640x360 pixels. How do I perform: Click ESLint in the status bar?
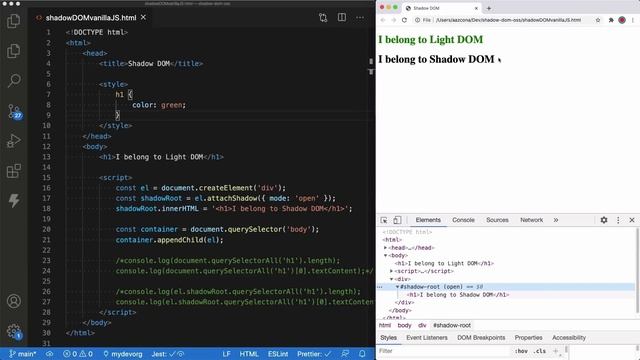[x=278, y=354]
